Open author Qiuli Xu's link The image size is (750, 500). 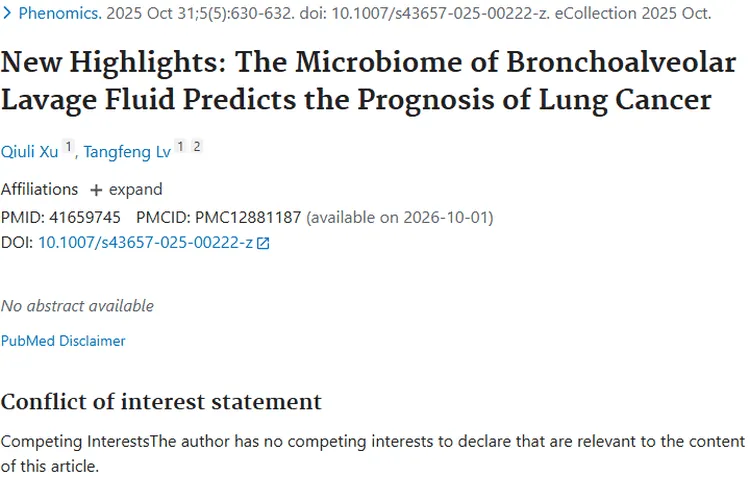pyautogui.click(x=30, y=152)
